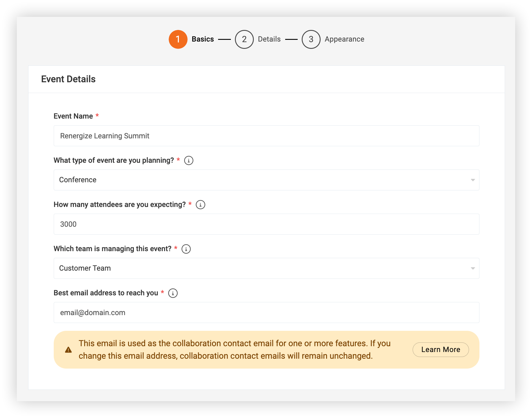Select the Basics step label

coord(203,39)
